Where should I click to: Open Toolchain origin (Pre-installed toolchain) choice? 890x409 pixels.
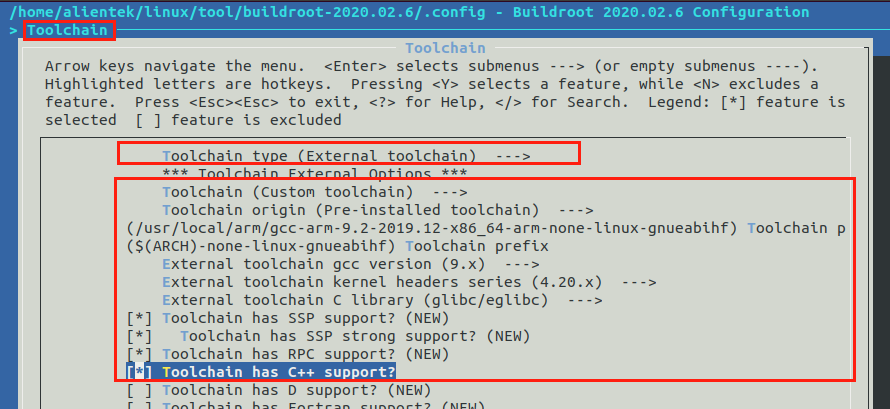point(378,210)
